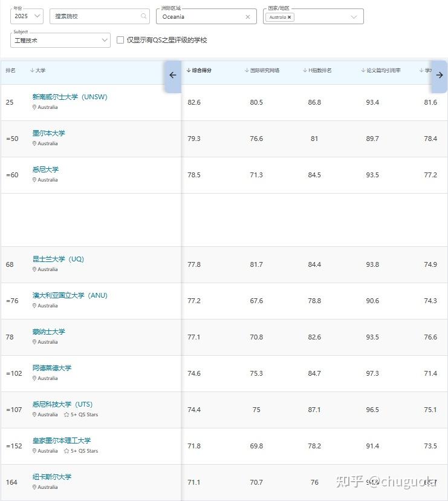Open 澳大利亚国立大学 (ANU) link
Image resolution: width=448 pixels, height=501 pixels.
[70, 295]
